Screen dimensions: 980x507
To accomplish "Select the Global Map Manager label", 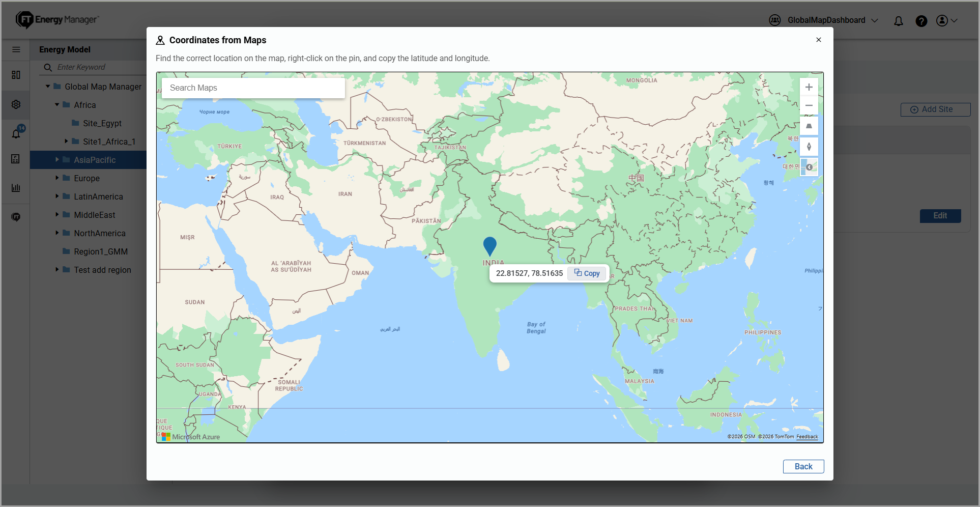I will click(103, 87).
